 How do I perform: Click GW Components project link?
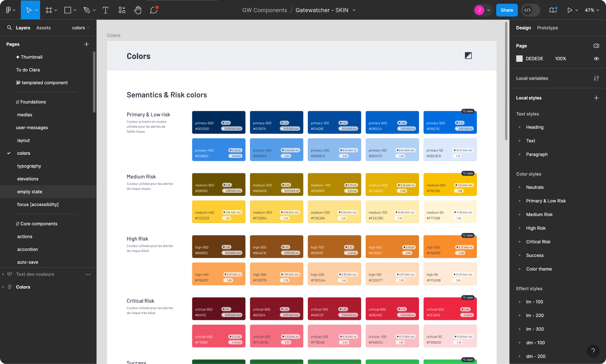pos(265,10)
